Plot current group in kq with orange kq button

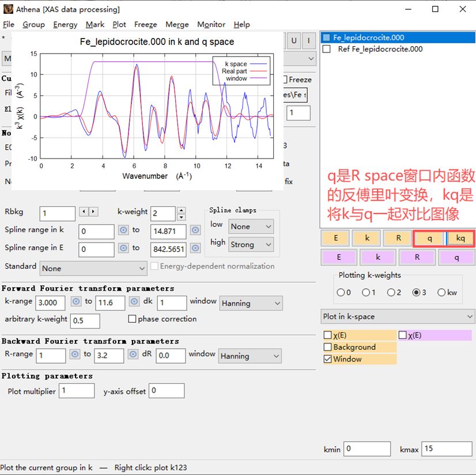click(460, 238)
